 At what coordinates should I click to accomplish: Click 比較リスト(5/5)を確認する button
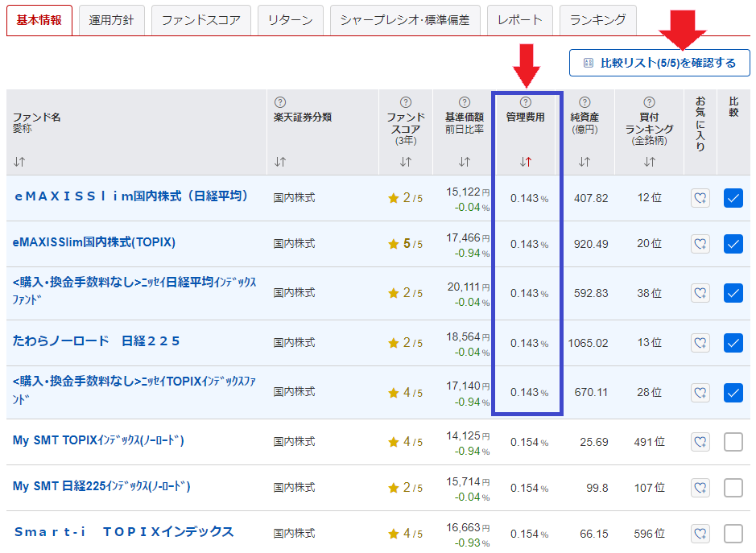click(x=659, y=63)
